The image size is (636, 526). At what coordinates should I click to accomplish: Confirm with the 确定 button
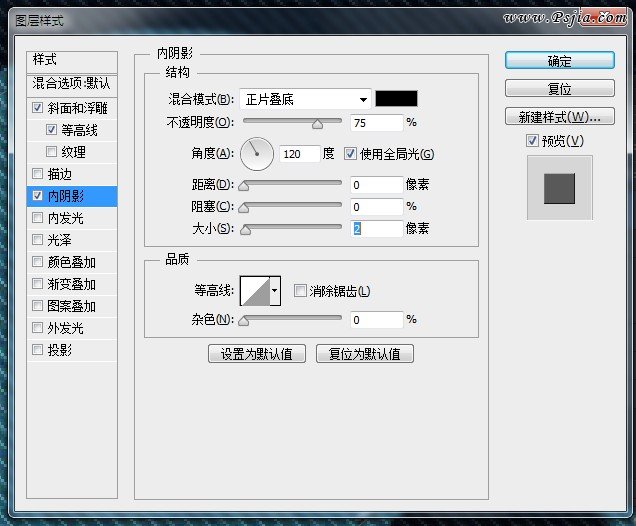[x=560, y=61]
